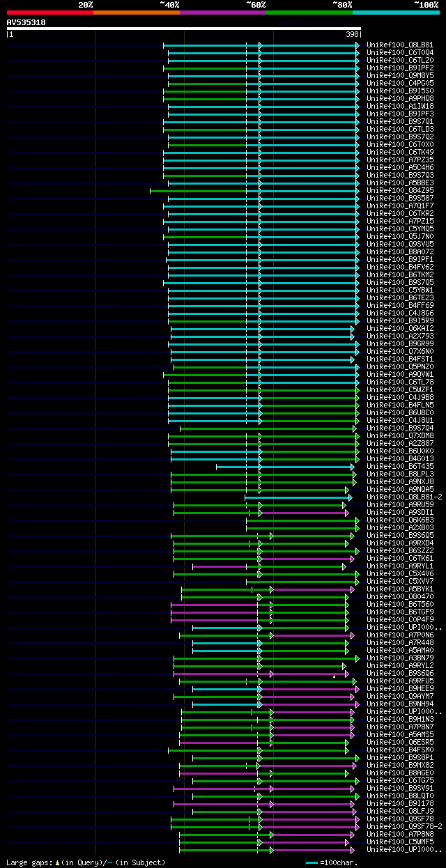Open hit UniRef100_Q7XDM8
Viewport: 446px width, 868px height.
tap(400, 435)
